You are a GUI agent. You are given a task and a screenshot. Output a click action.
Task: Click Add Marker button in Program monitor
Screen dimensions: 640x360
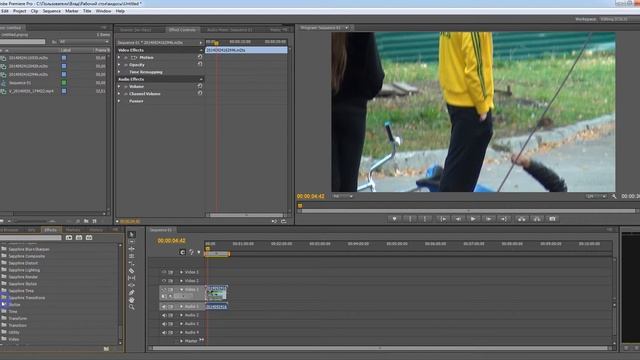click(394, 219)
